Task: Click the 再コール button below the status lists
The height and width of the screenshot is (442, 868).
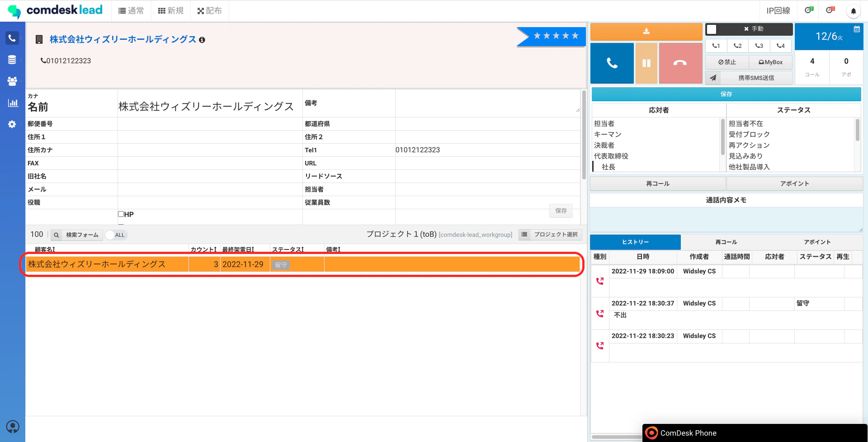Action: click(658, 183)
